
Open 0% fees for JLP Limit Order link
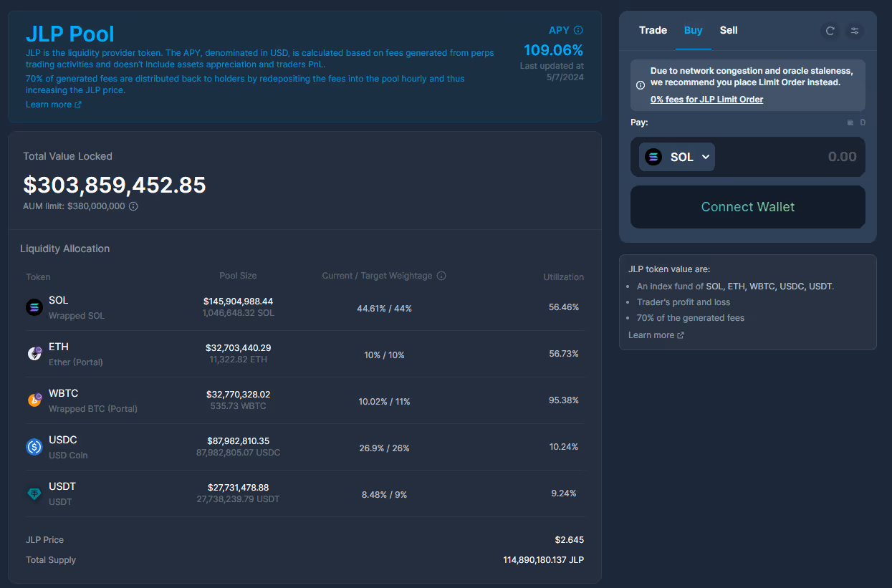(706, 100)
